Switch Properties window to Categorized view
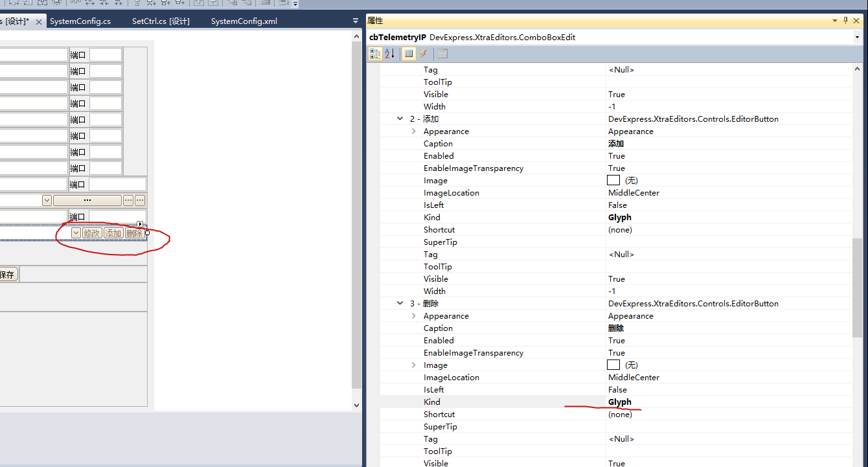Viewport: 868px width, 467px height. [375, 53]
